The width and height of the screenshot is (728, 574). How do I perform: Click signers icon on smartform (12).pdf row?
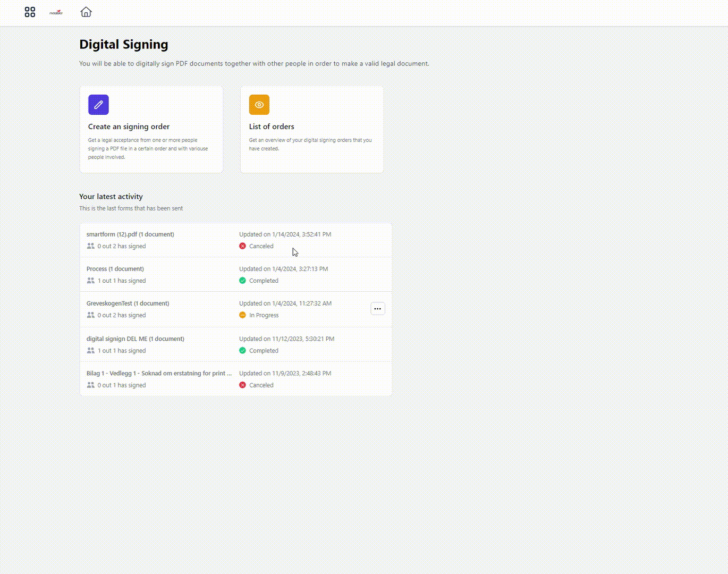click(91, 246)
